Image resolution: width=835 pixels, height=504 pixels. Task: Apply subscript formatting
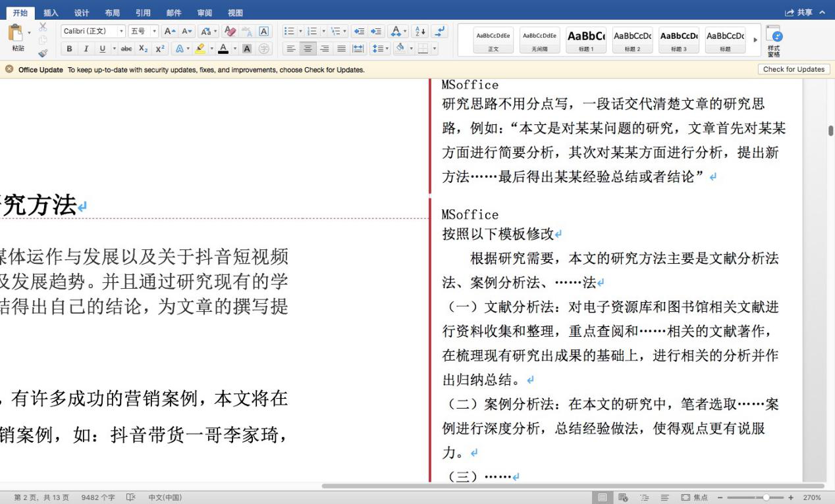(143, 49)
